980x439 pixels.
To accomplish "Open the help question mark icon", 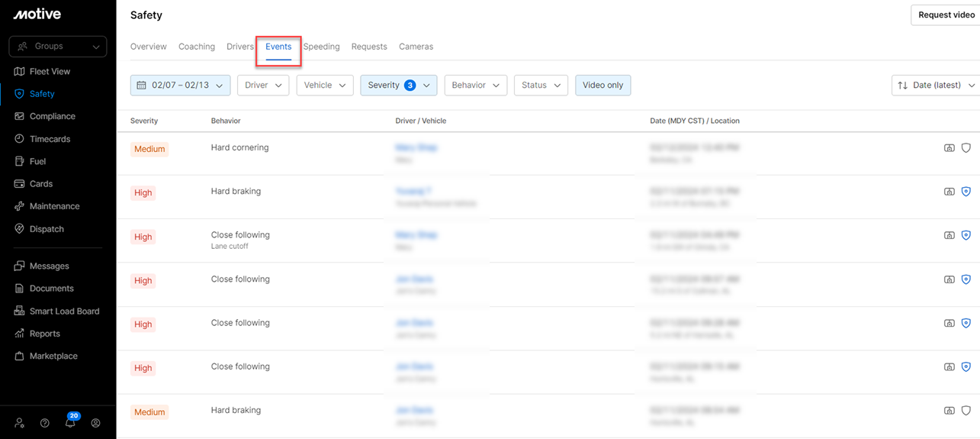I will tap(45, 422).
